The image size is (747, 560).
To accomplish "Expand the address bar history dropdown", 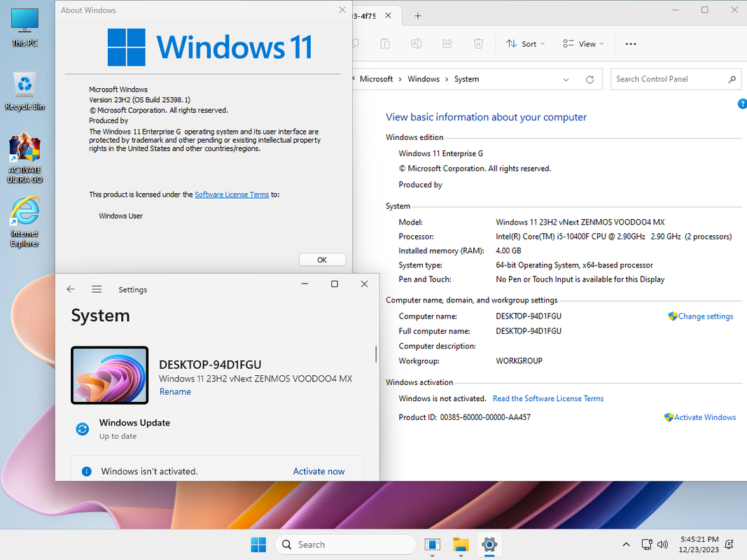I will coord(566,80).
